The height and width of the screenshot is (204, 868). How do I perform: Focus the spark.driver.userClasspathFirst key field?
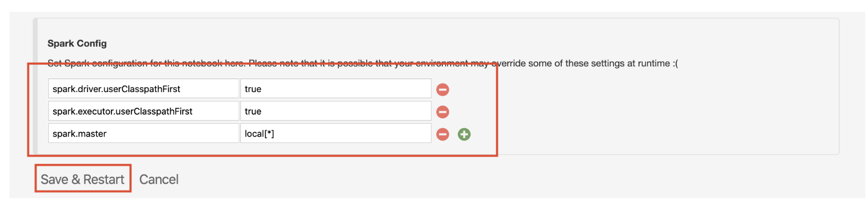pyautogui.click(x=143, y=88)
